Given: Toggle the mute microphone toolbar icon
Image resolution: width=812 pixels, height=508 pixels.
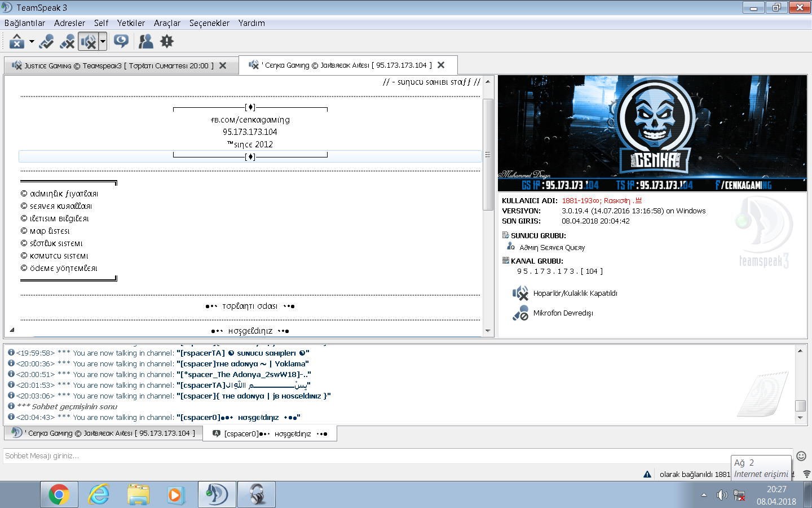Looking at the screenshot, I should click(x=67, y=41).
